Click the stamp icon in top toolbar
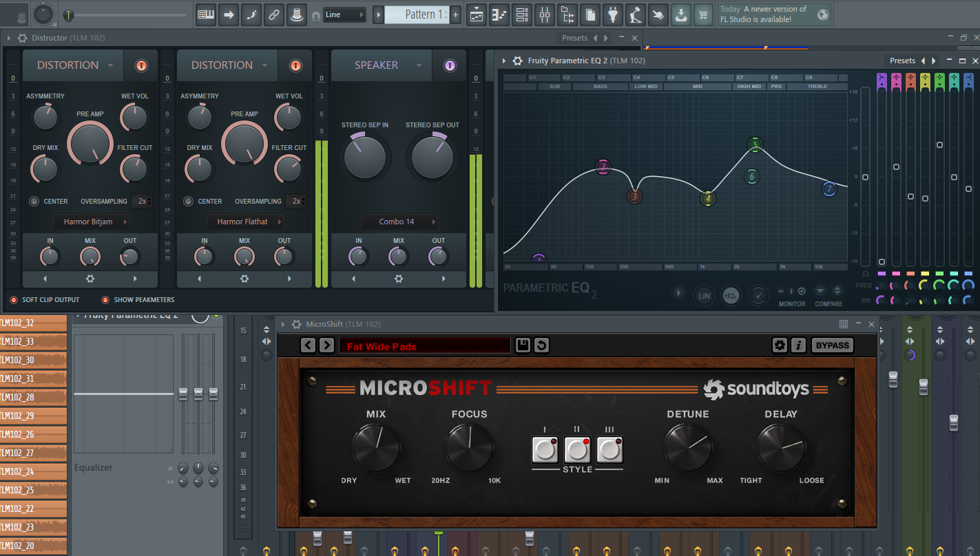 [x=297, y=14]
